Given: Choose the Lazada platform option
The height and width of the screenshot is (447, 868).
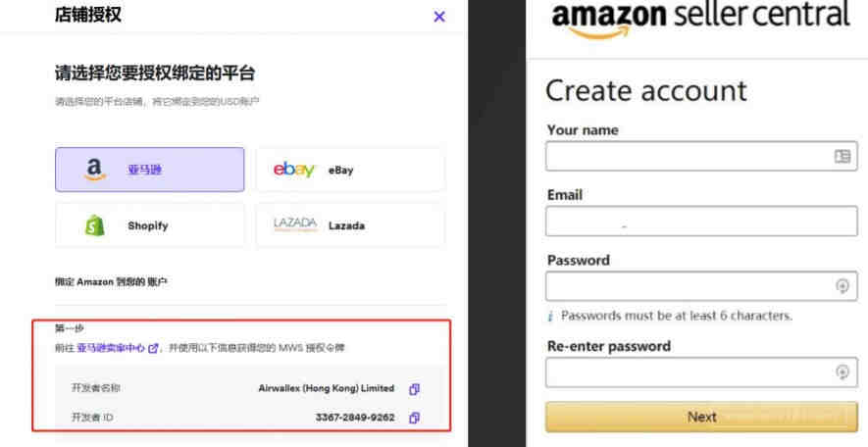Looking at the screenshot, I should click(350, 225).
